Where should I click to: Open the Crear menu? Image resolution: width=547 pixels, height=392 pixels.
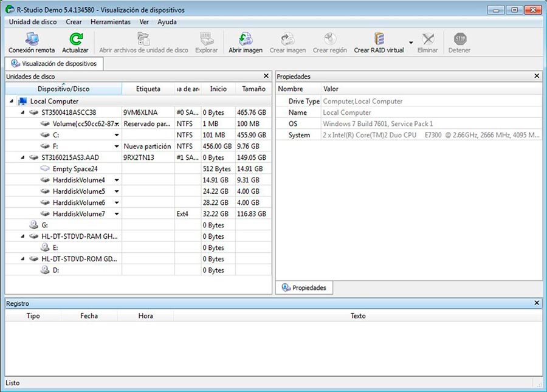point(74,22)
